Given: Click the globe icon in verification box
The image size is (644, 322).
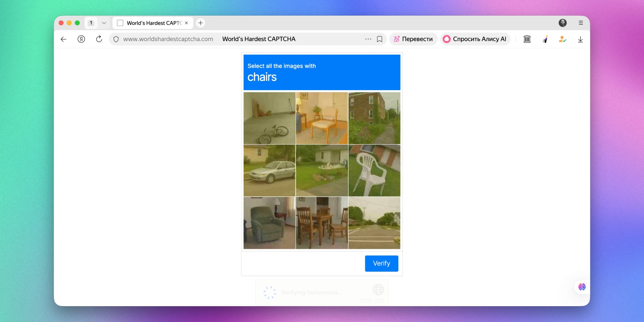Looking at the screenshot, I should pos(378,290).
